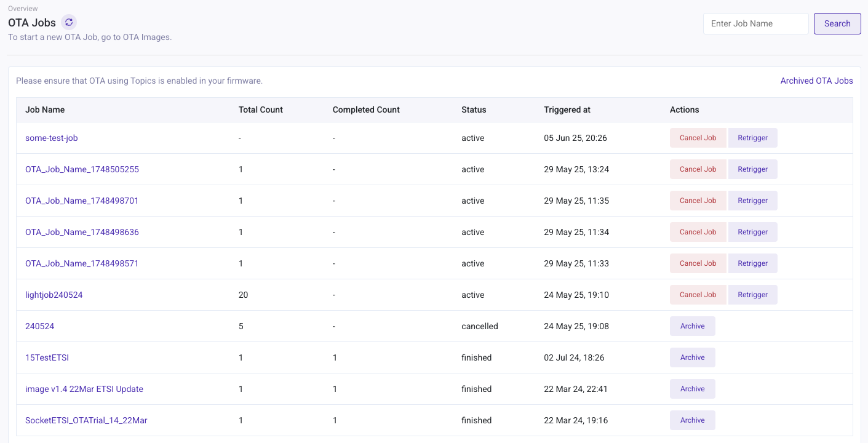Open the lightjob240524 job page
This screenshot has width=868, height=443.
click(x=54, y=295)
